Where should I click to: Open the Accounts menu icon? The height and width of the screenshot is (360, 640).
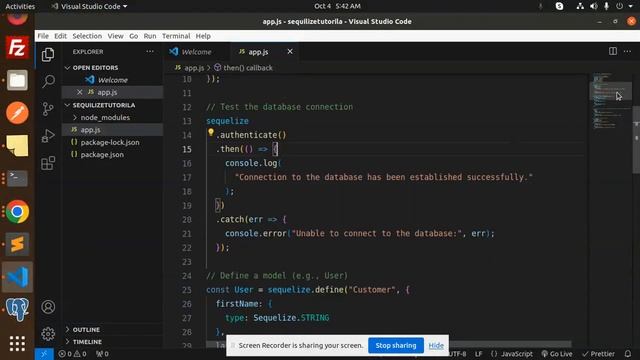pos(48,307)
